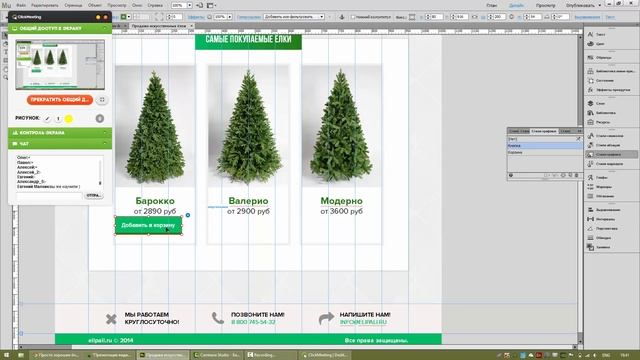Collapse the ОБЩИЙ ДОСТУП К ЭКРАНУ section

pos(104,29)
